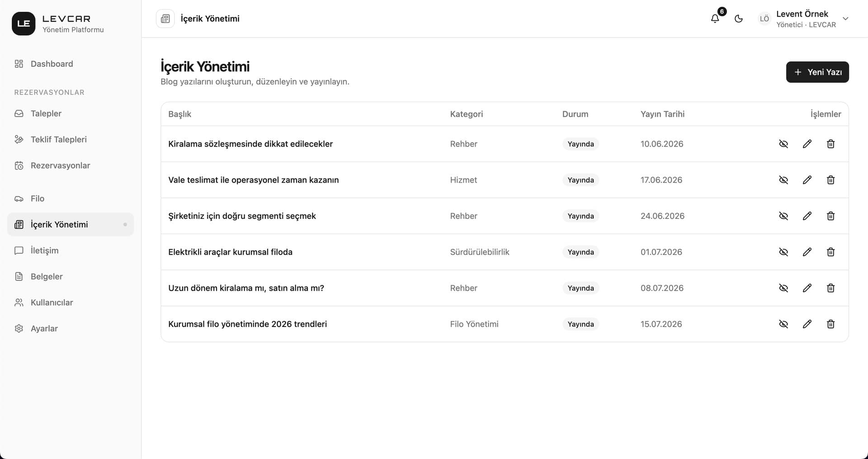Image resolution: width=868 pixels, height=459 pixels.
Task: Delete Kurumsal filo yönetiminde 2026 trendleri
Action: (830, 324)
